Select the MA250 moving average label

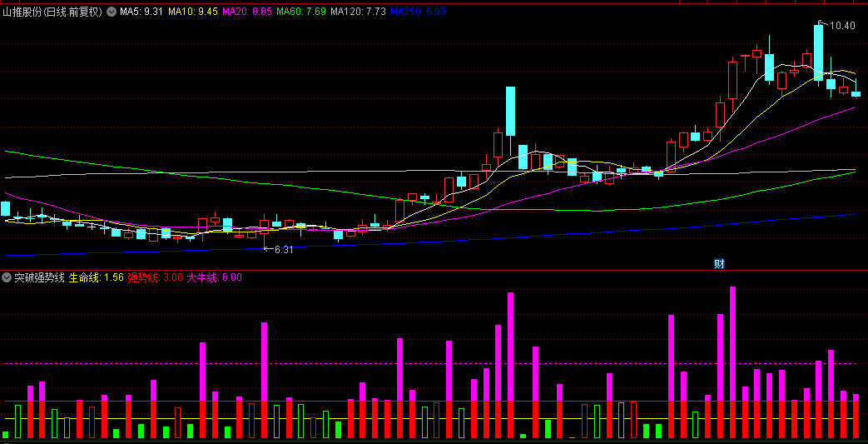click(418, 12)
